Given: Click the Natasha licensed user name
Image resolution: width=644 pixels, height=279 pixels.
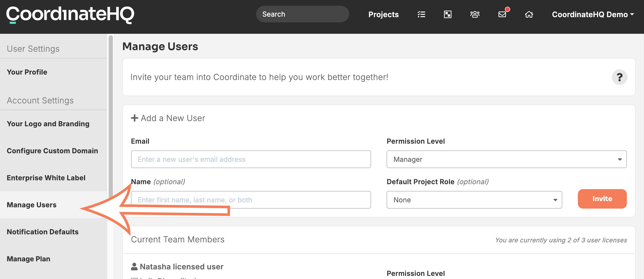Looking at the screenshot, I should pos(182,267).
